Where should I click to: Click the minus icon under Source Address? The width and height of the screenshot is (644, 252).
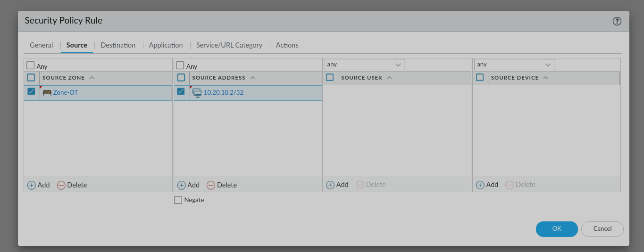point(211,185)
